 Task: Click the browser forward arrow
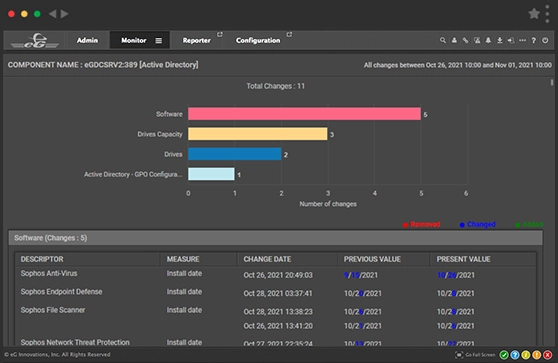(64, 14)
